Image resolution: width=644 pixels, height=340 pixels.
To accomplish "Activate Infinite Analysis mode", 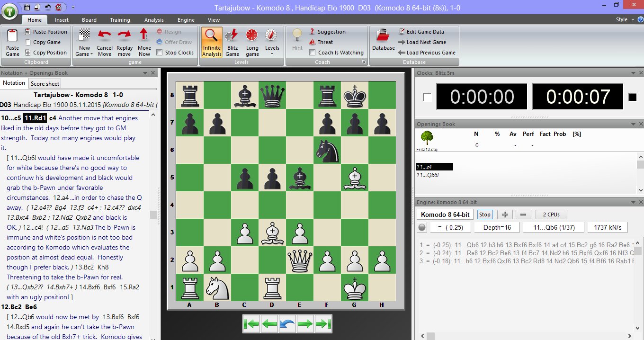I will (211, 42).
